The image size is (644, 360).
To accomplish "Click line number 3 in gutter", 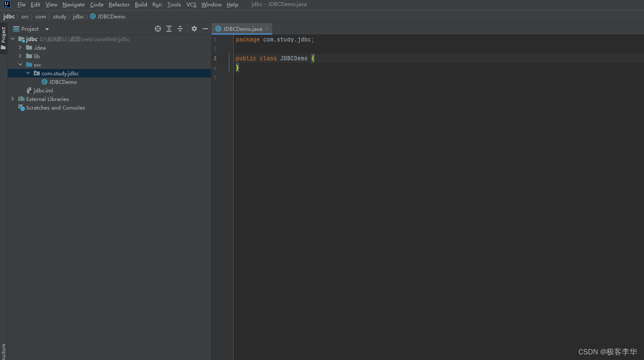I will pos(215,58).
